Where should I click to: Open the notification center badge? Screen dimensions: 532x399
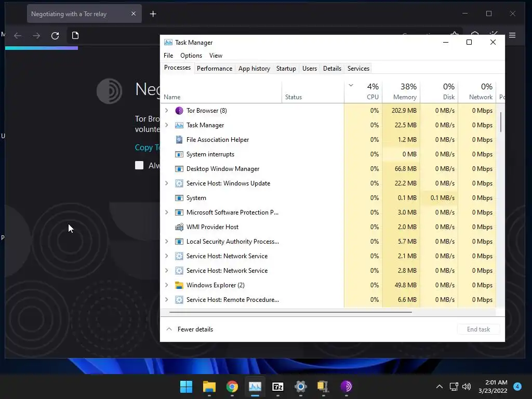click(x=517, y=387)
